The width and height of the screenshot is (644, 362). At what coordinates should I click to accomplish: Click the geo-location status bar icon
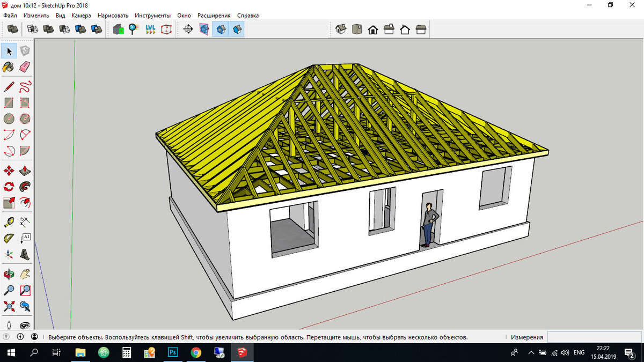6,337
